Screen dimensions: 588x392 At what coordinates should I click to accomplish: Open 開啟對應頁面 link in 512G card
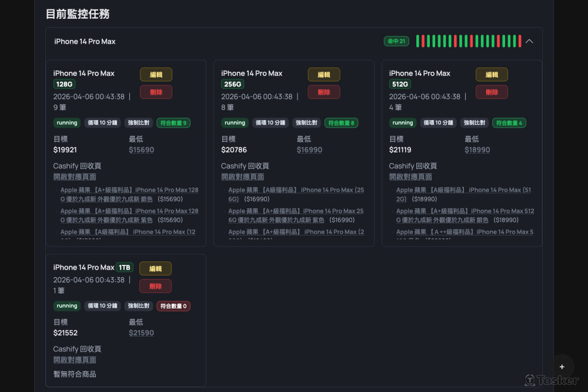pos(410,177)
